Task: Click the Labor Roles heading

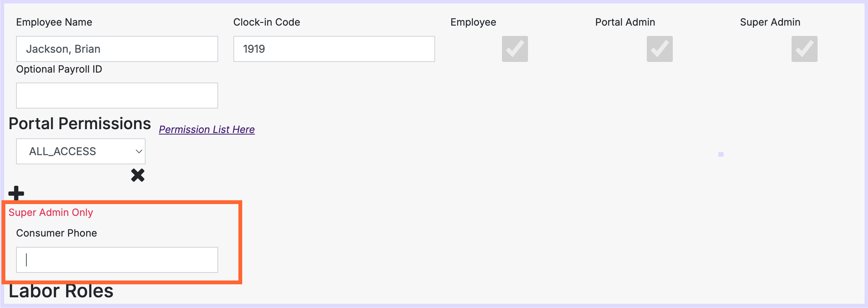Action: pyautogui.click(x=61, y=291)
